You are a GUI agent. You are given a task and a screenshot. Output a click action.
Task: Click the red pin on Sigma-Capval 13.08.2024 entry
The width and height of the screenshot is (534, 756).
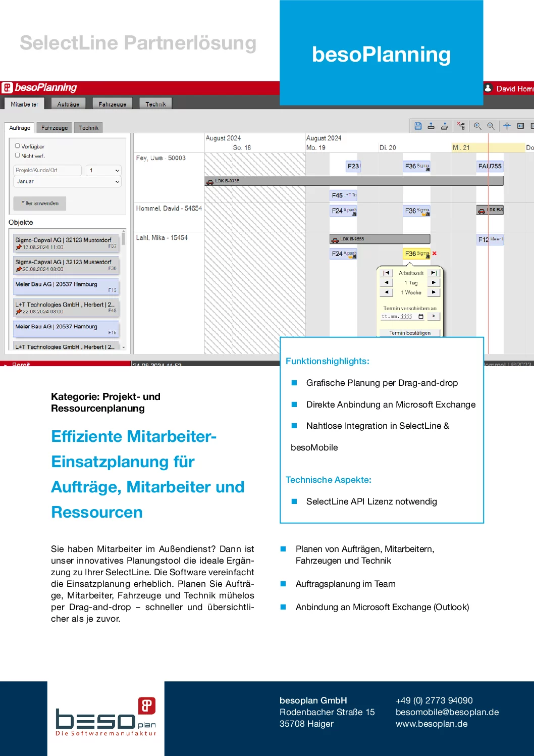pos(19,247)
